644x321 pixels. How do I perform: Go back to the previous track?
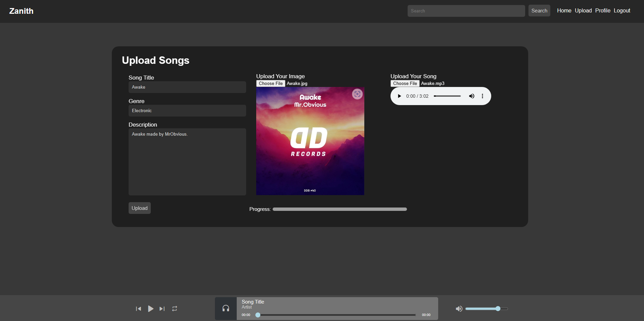[138, 309]
